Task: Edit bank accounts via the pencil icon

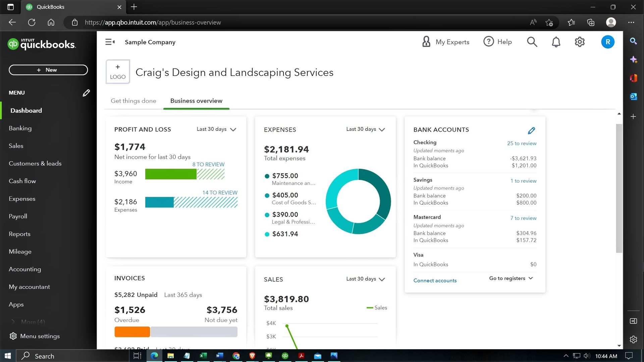Action: coord(532,130)
